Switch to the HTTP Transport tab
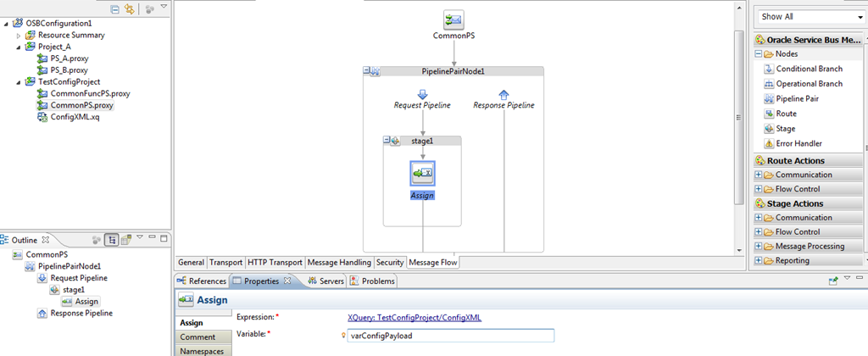Screen dimensions: 868x356 (x=275, y=263)
